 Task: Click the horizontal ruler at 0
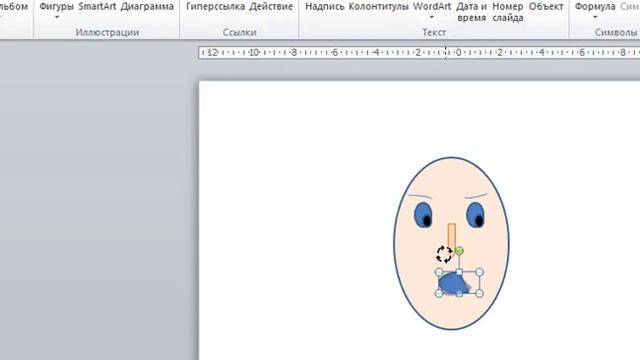tap(458, 53)
